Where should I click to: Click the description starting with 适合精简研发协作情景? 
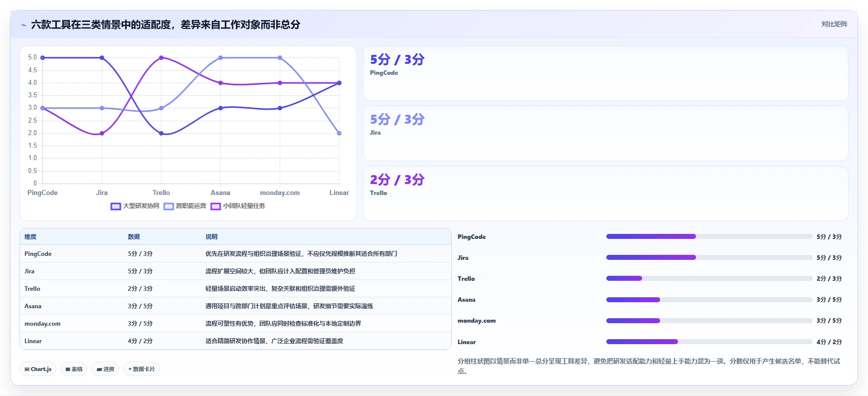tap(274, 341)
